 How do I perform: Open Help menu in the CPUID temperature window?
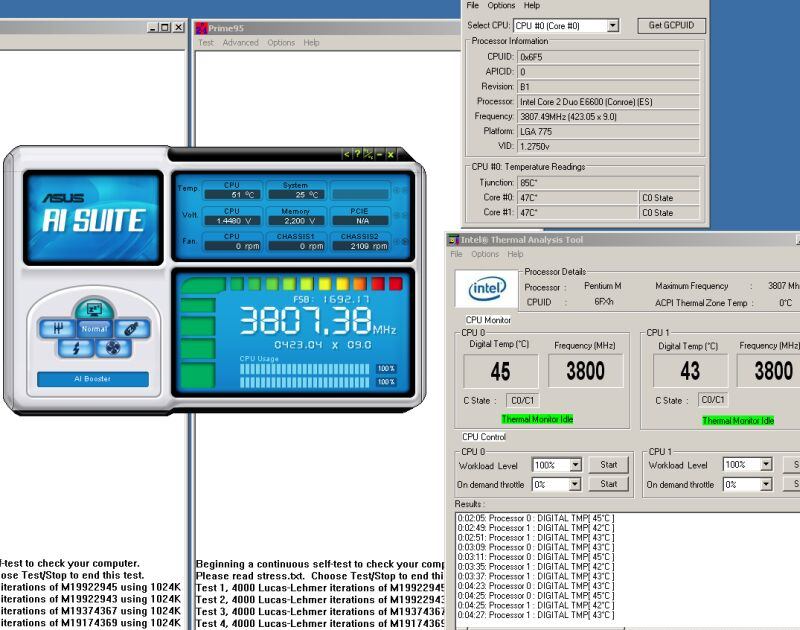click(531, 5)
